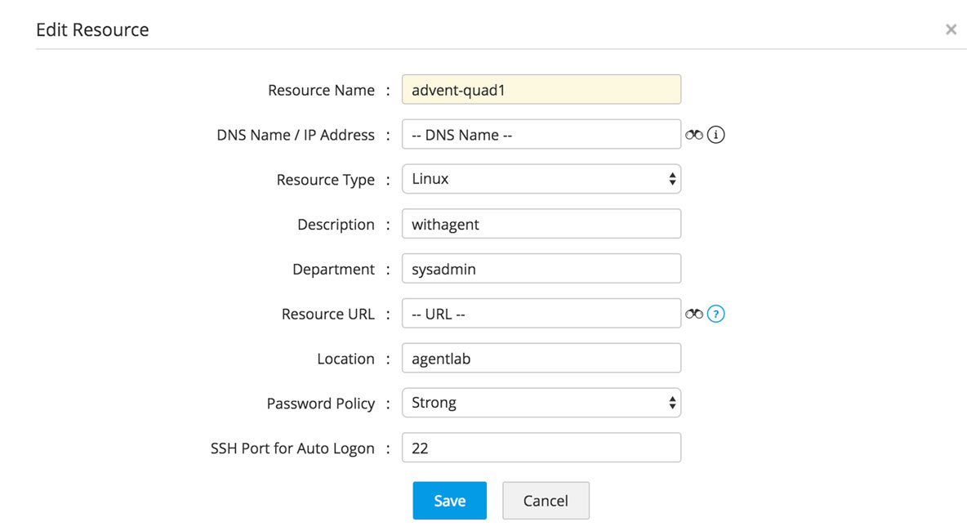This screenshot has height=531, width=980.
Task: Click binoculars icon beside Resource URL field
Action: [694, 314]
